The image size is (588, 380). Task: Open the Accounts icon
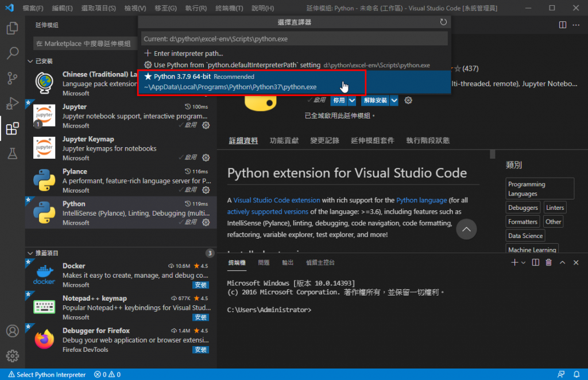pos(13,331)
